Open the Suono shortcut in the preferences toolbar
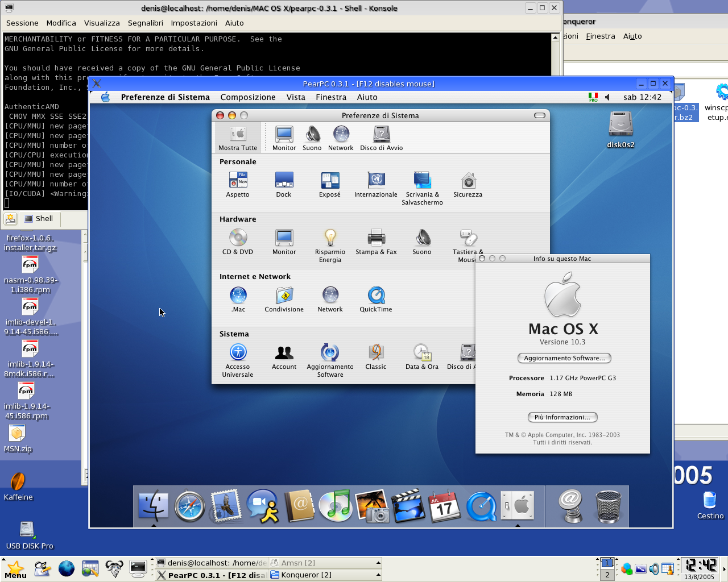 pos(312,138)
